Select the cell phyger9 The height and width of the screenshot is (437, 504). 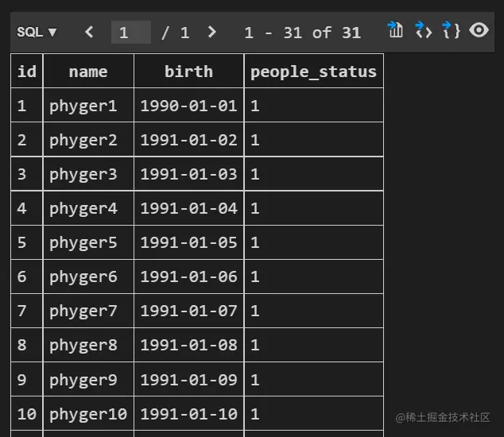click(x=88, y=380)
